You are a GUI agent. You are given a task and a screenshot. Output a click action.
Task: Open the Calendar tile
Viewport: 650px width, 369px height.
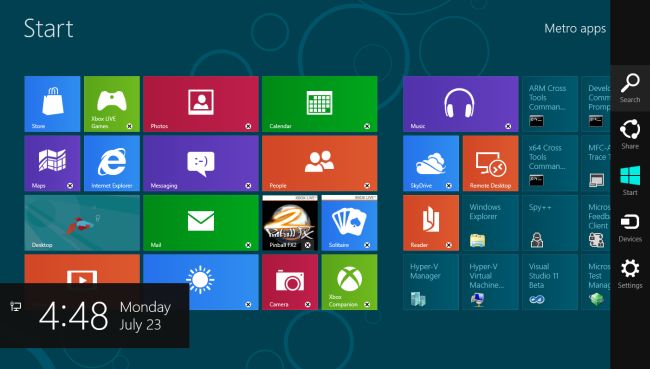(320, 104)
